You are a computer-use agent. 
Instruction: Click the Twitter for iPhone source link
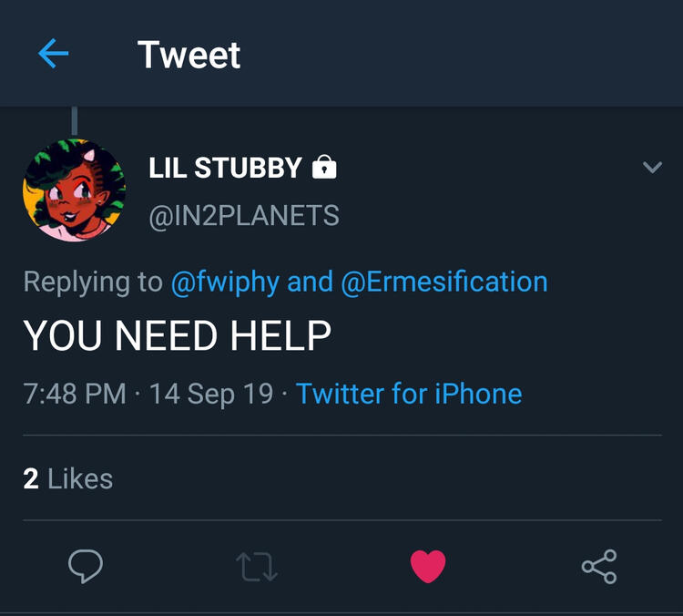[409, 394]
